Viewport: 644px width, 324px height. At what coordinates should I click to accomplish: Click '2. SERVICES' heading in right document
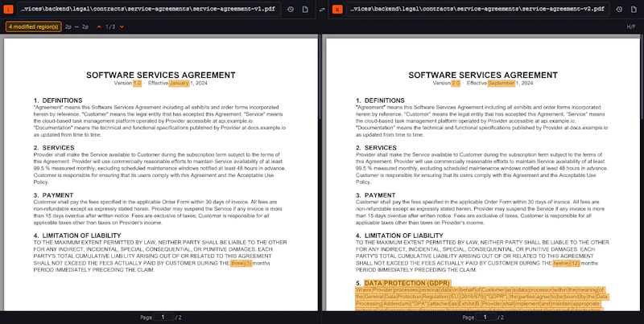tap(376, 148)
